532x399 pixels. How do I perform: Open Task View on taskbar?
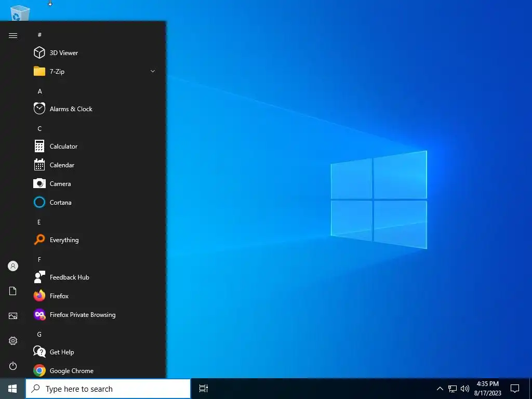coord(204,389)
